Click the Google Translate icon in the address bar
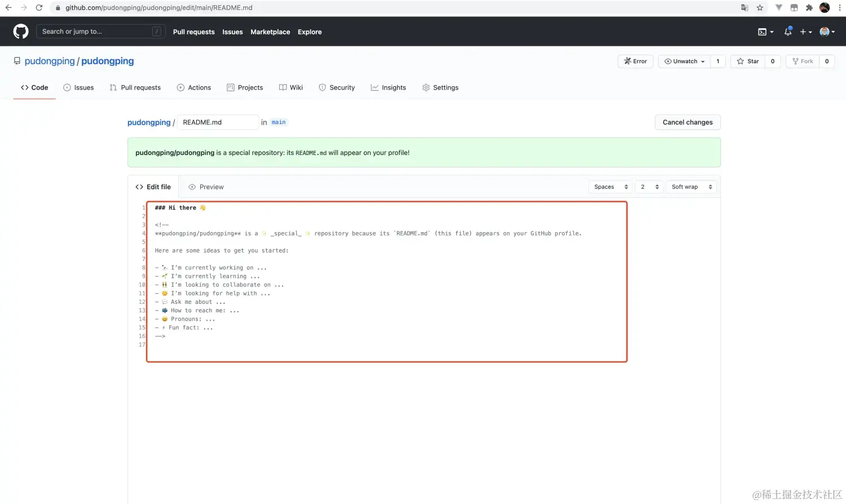846x504 pixels. [x=744, y=8]
